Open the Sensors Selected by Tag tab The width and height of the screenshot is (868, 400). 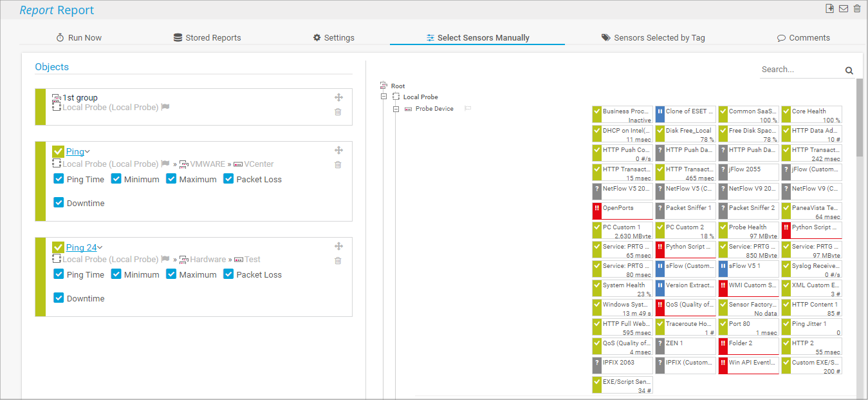tap(653, 38)
